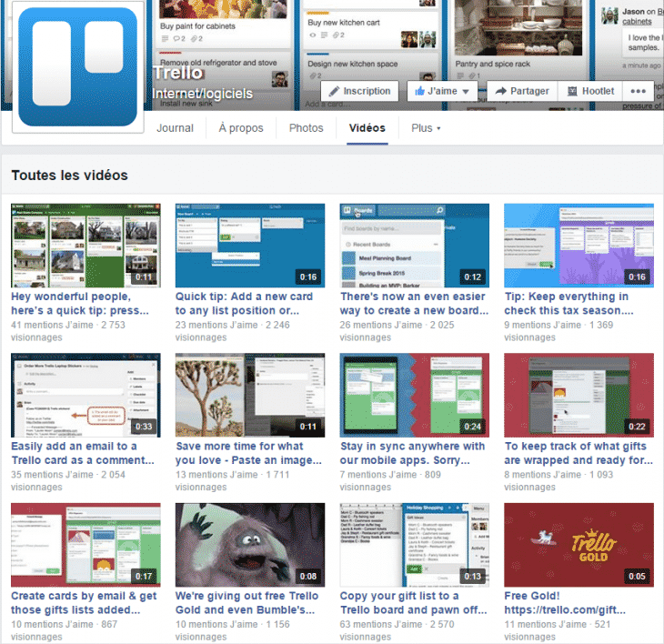Click '41 mentions J'aime · 2 753' stats text
The image size is (664, 644).
tap(68, 325)
